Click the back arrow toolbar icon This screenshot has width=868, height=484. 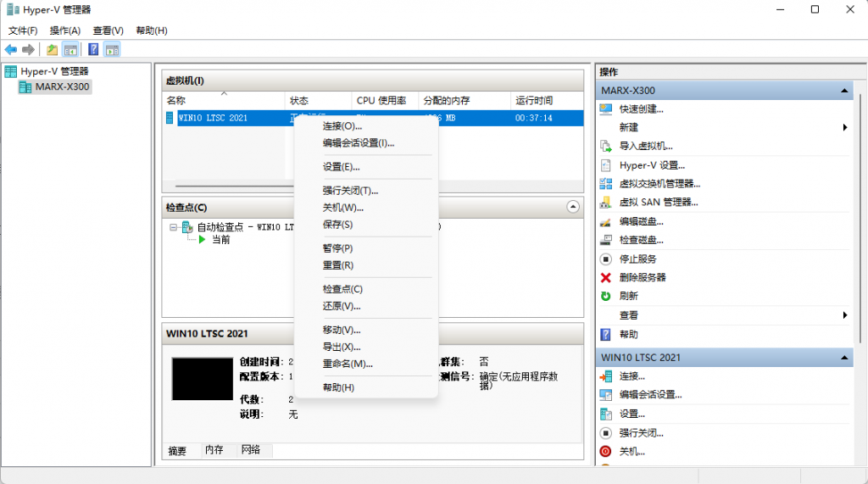pos(11,49)
